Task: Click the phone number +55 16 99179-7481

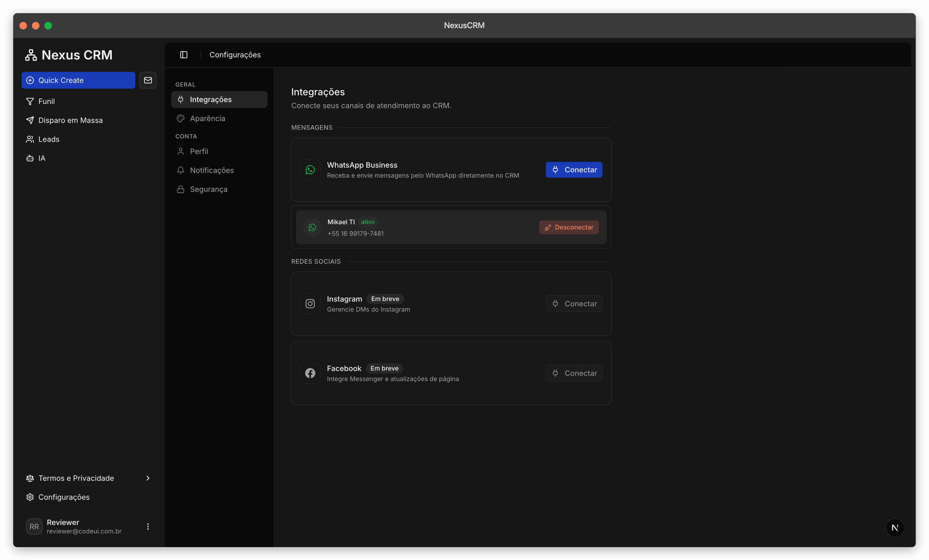Action: click(x=355, y=233)
